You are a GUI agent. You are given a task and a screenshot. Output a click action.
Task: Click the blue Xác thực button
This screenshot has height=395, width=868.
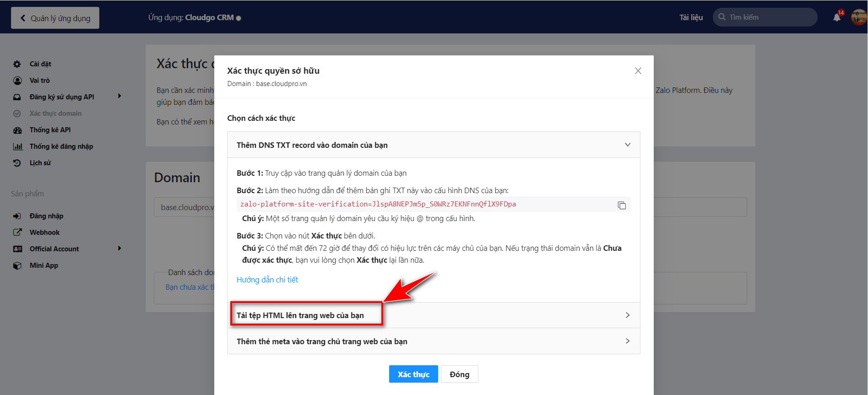tap(413, 374)
